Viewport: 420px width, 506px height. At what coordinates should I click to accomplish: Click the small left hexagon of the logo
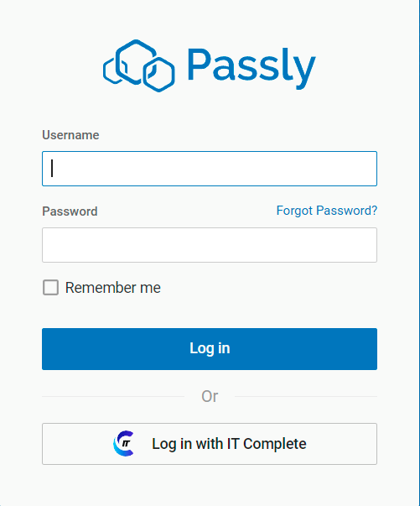click(x=114, y=70)
